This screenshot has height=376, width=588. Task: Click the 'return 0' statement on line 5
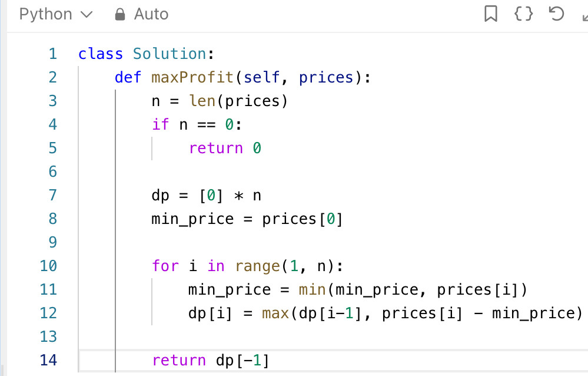[224, 148]
